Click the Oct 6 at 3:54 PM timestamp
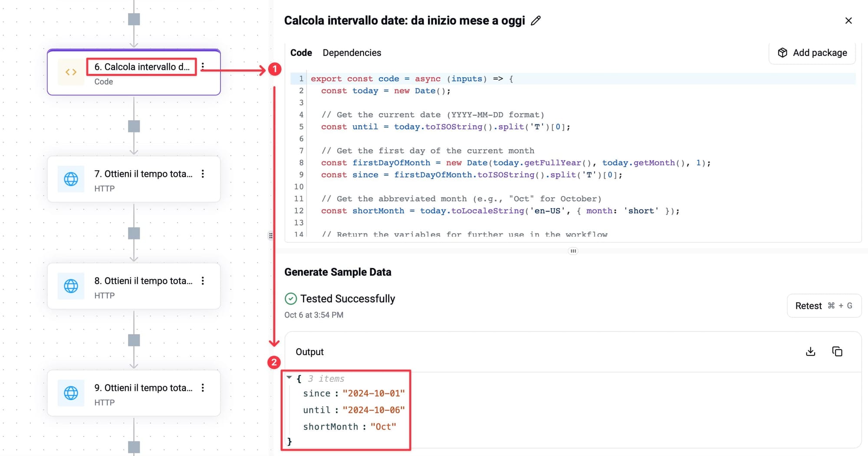This screenshot has width=868, height=456. tap(314, 315)
